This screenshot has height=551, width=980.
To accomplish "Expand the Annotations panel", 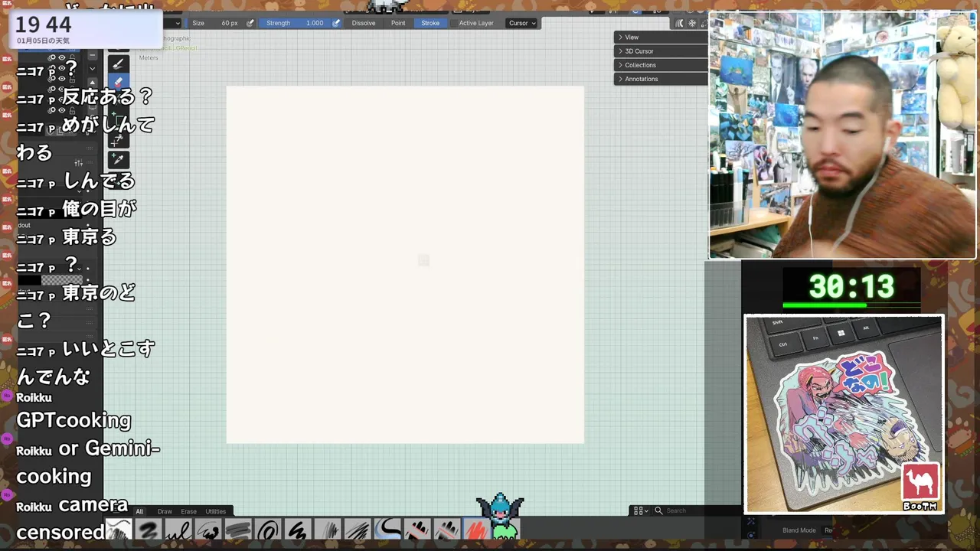I will coord(661,79).
